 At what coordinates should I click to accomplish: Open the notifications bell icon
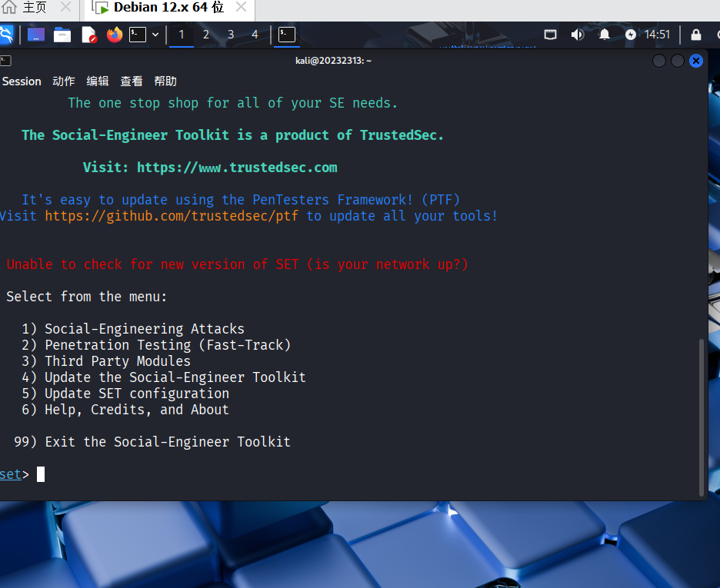(x=605, y=35)
